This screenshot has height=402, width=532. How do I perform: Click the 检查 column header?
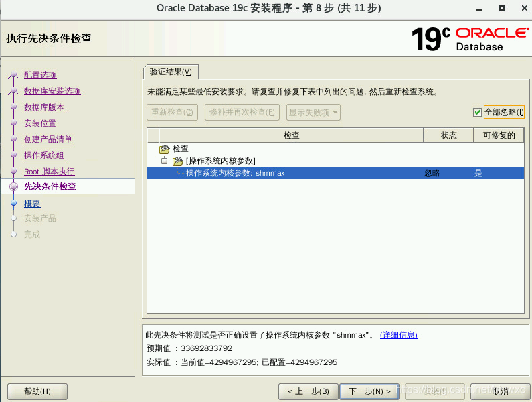[x=291, y=135]
